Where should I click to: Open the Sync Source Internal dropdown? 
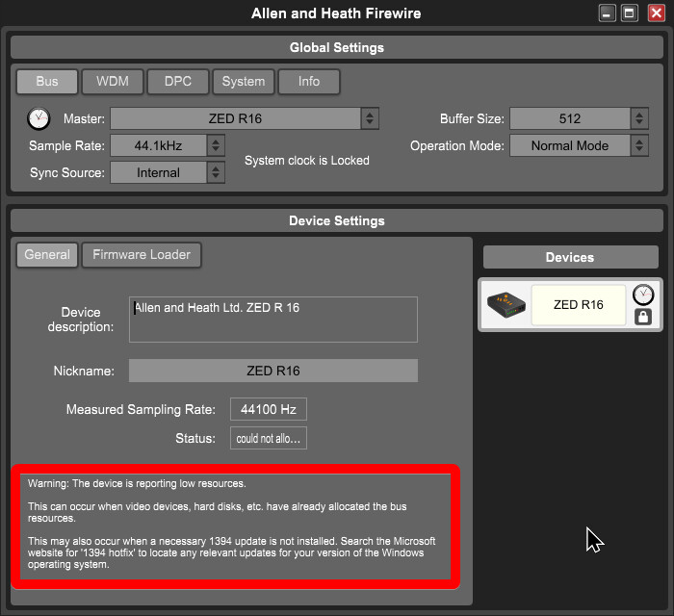216,172
